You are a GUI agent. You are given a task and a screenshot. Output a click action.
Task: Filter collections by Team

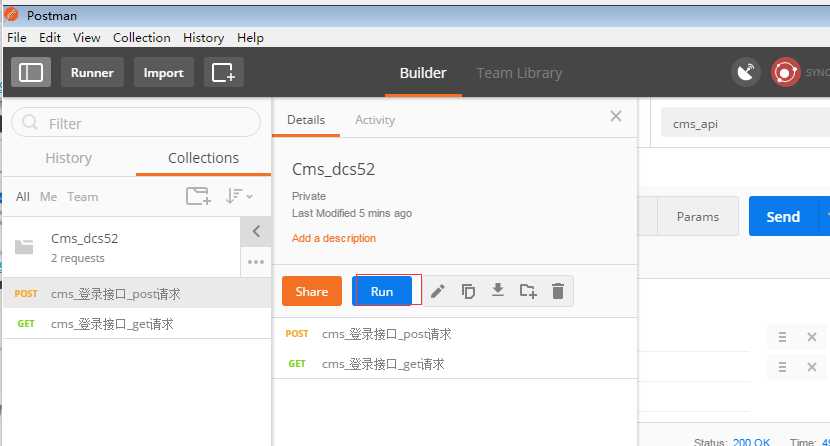pos(83,197)
